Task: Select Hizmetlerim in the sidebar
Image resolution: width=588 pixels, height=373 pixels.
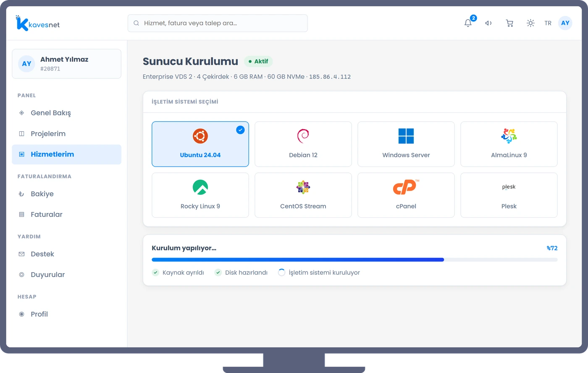Action: tap(66, 154)
